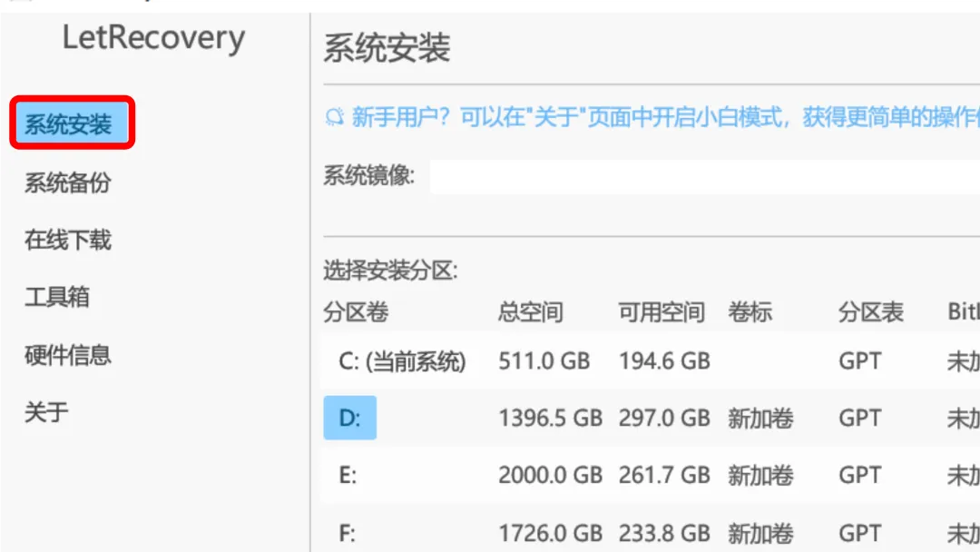This screenshot has height=552, width=980.
Task: Show 硬件信息 page
Action: tap(68, 354)
